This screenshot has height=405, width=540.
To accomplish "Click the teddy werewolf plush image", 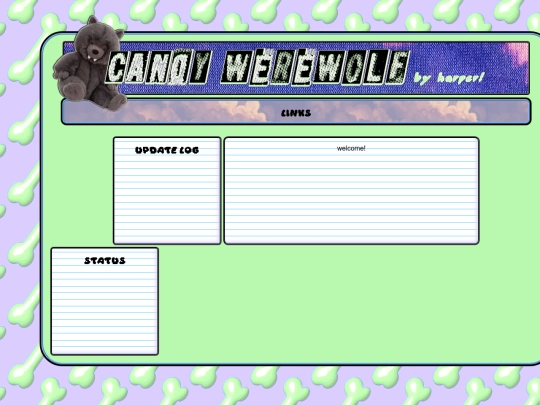I will pos(90,64).
